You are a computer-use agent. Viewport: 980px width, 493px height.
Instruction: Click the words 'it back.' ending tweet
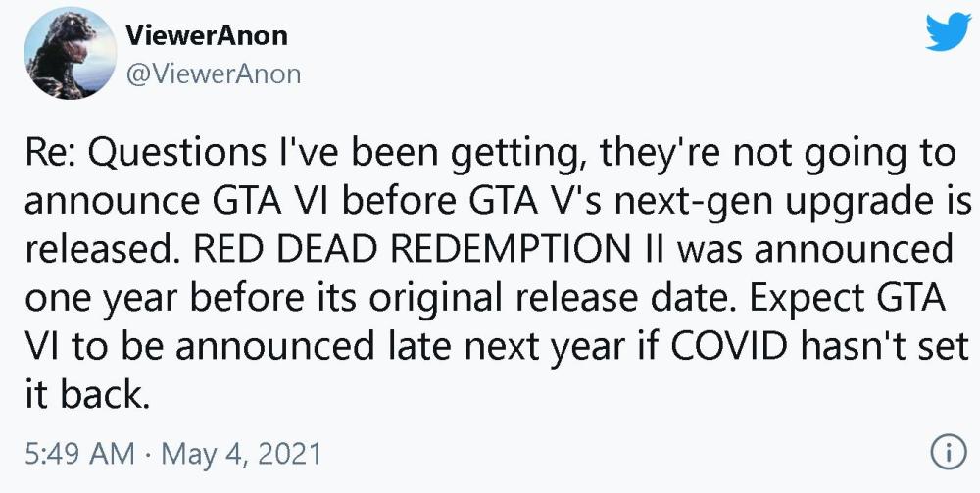pos(87,395)
